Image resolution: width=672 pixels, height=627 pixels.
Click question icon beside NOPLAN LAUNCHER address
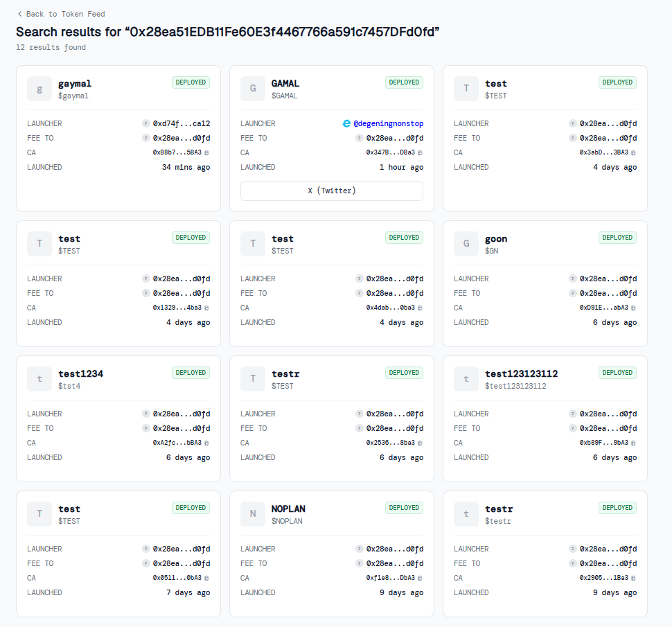point(360,549)
